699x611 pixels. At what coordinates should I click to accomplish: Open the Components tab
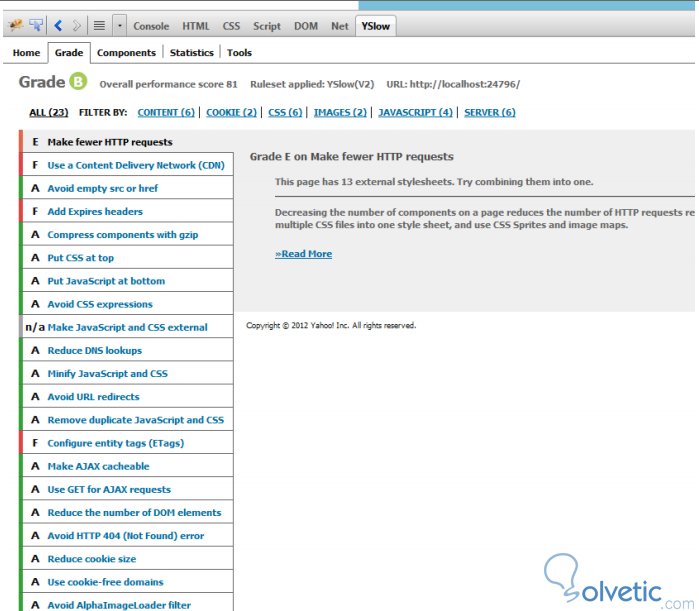click(x=127, y=53)
